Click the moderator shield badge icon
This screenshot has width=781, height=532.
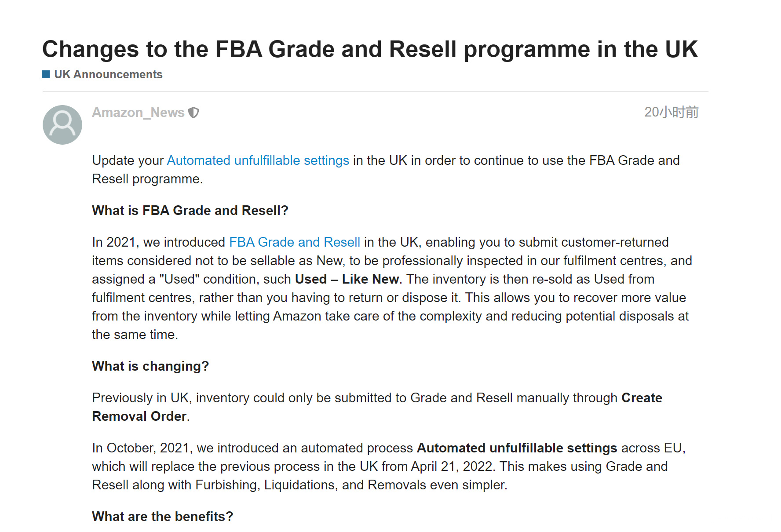tap(193, 113)
